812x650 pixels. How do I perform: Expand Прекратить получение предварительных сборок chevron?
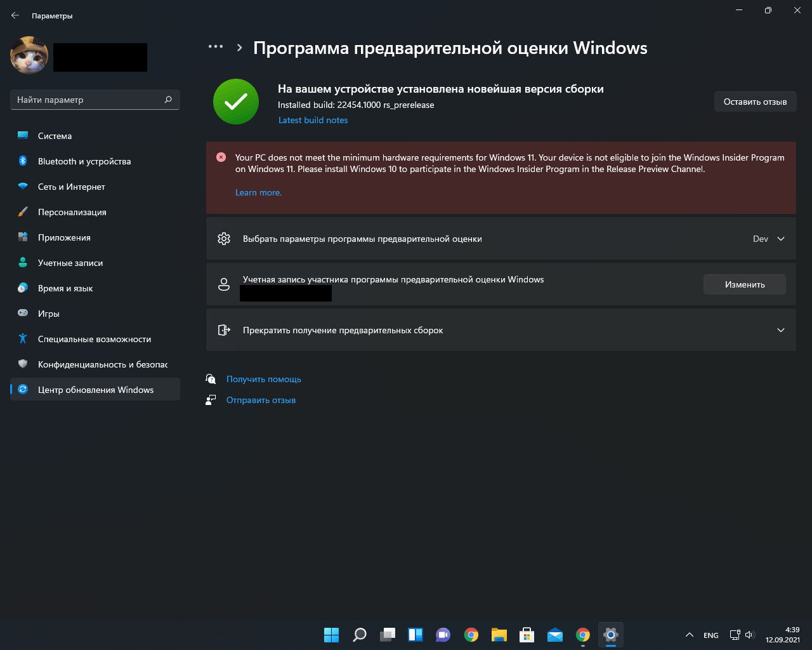(781, 330)
